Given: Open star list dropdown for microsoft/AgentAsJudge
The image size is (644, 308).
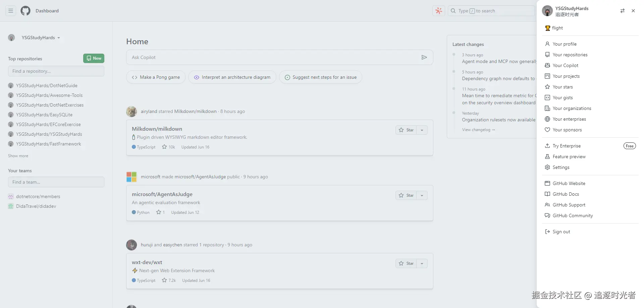Looking at the screenshot, I should pos(422,195).
